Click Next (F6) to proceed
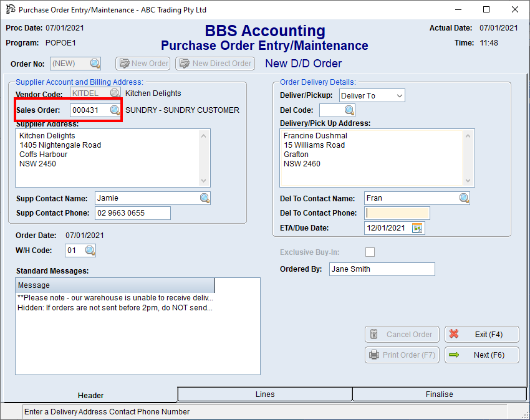 tap(481, 355)
